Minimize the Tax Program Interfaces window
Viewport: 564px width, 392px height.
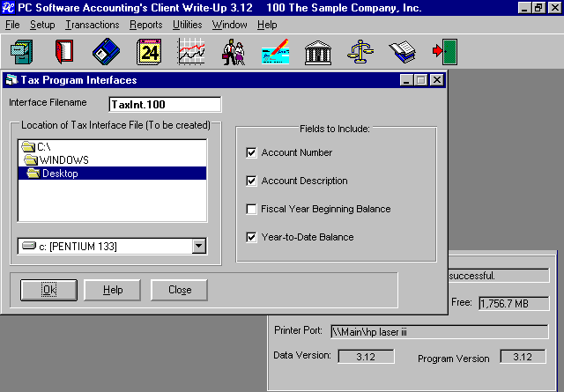point(406,80)
